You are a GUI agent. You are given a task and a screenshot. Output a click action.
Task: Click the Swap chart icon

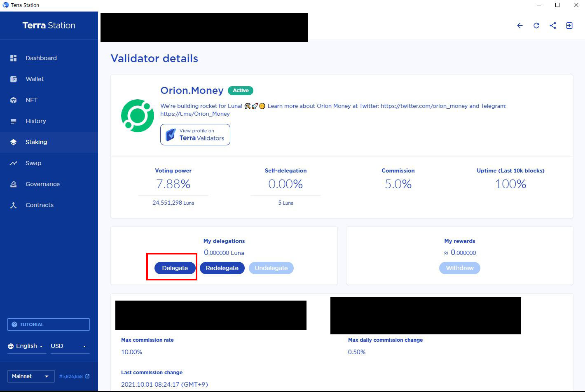(x=14, y=163)
